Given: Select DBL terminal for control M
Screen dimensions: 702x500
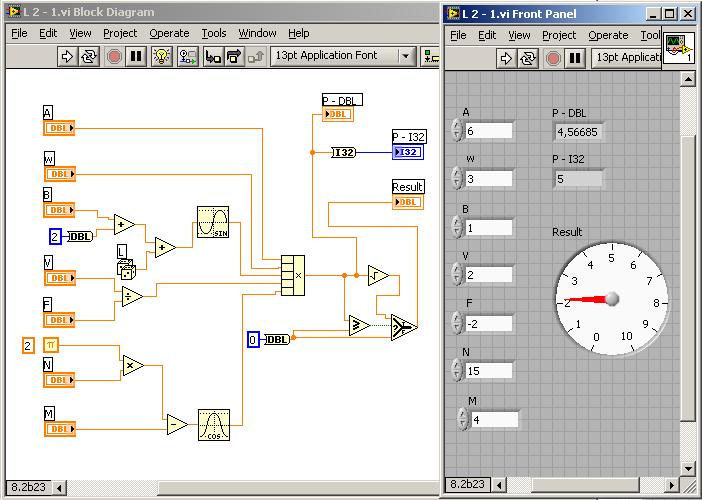Looking at the screenshot, I should 60,429.
